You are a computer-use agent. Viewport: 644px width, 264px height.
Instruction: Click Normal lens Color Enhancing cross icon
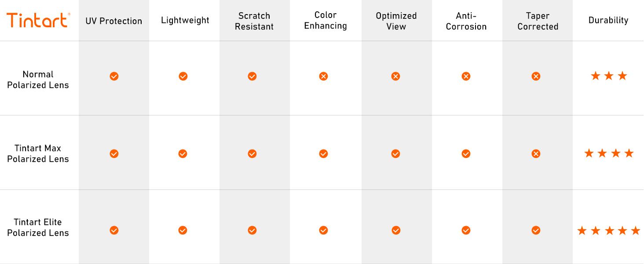click(323, 77)
